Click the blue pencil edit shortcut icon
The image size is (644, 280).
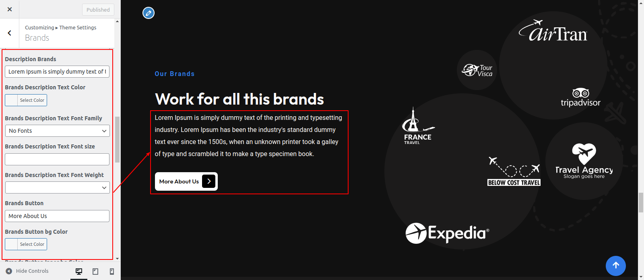click(149, 13)
